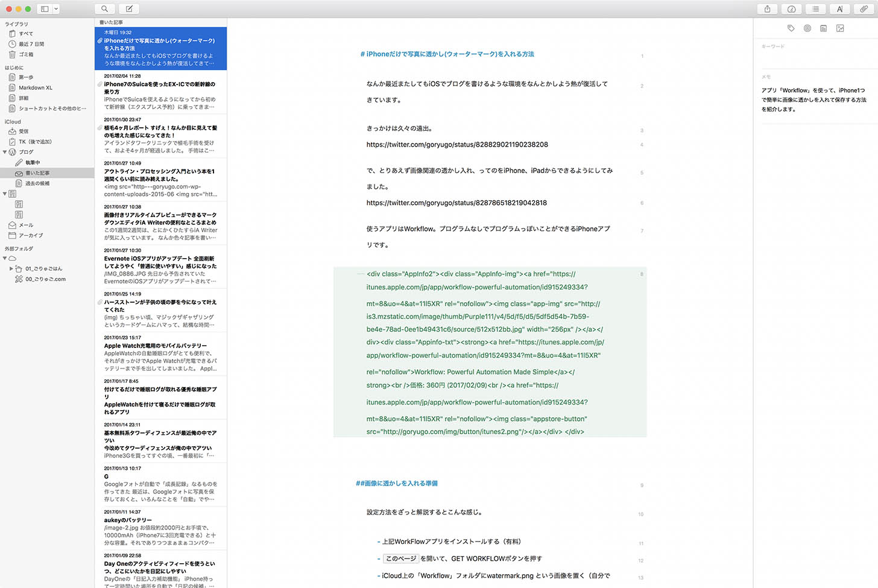Image resolution: width=878 pixels, height=588 pixels.
Task: Select the image attachment icon in attachments panel
Action: click(x=840, y=28)
